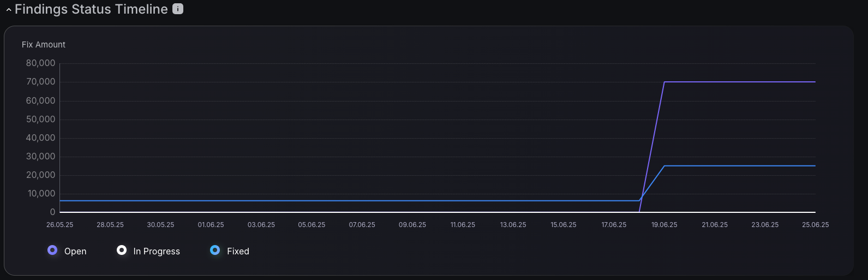
Task: Toggle the Open series legend marker
Action: click(52, 250)
